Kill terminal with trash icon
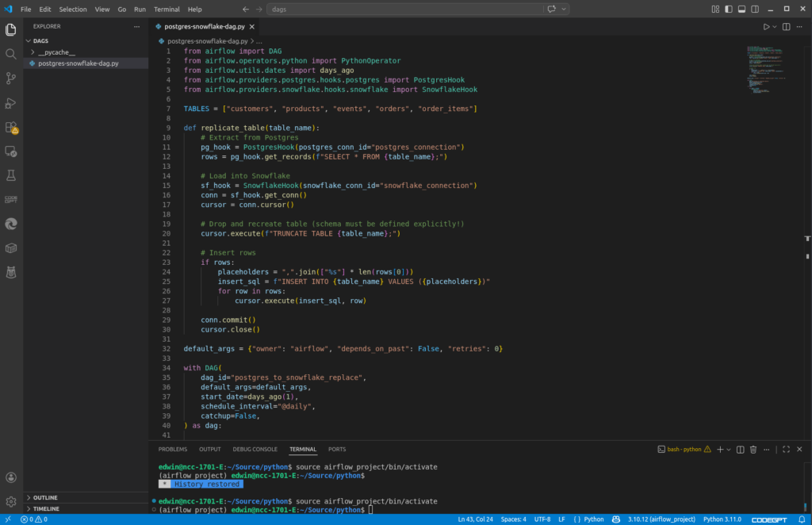Viewport: 812px width, 525px height. pyautogui.click(x=753, y=450)
